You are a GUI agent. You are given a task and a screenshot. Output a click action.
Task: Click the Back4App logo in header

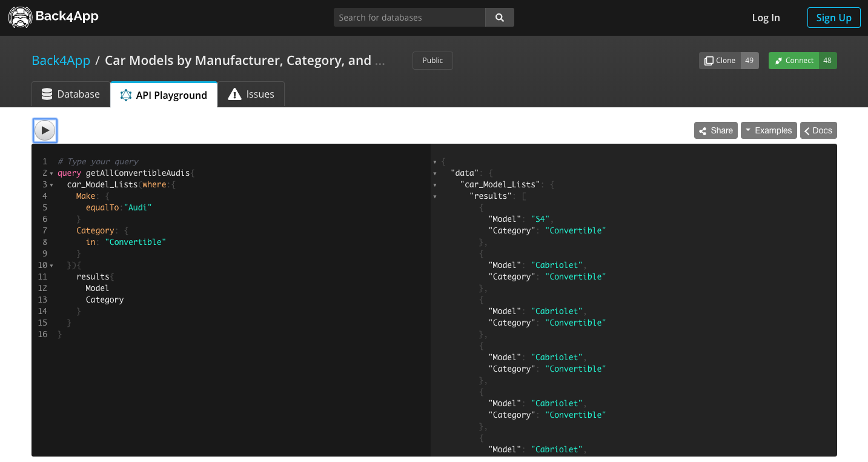pyautogui.click(x=53, y=17)
